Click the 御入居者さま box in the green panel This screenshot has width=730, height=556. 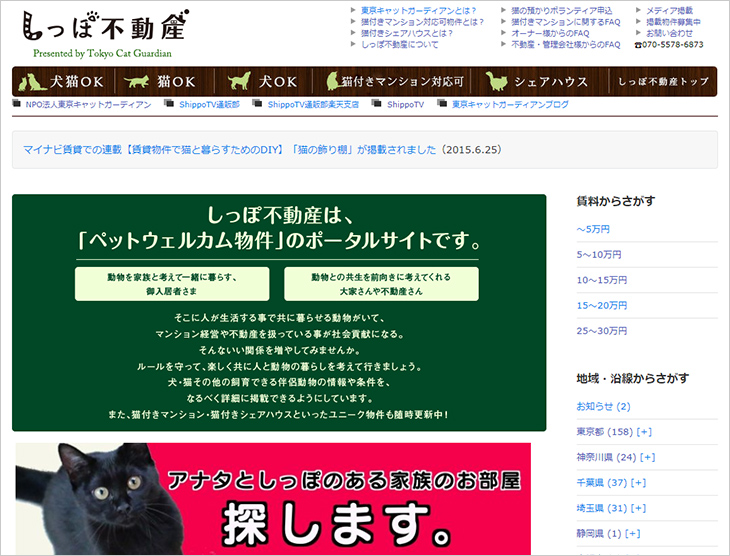(x=171, y=283)
